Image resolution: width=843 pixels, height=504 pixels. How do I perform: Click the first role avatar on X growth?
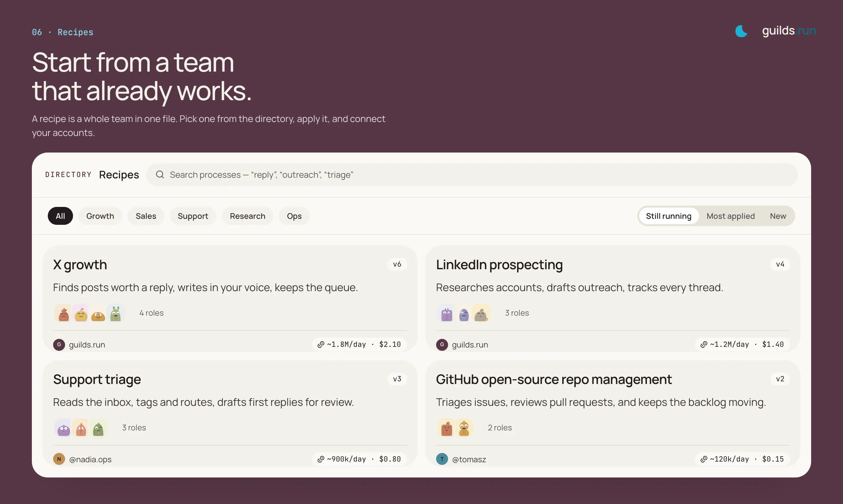64,313
